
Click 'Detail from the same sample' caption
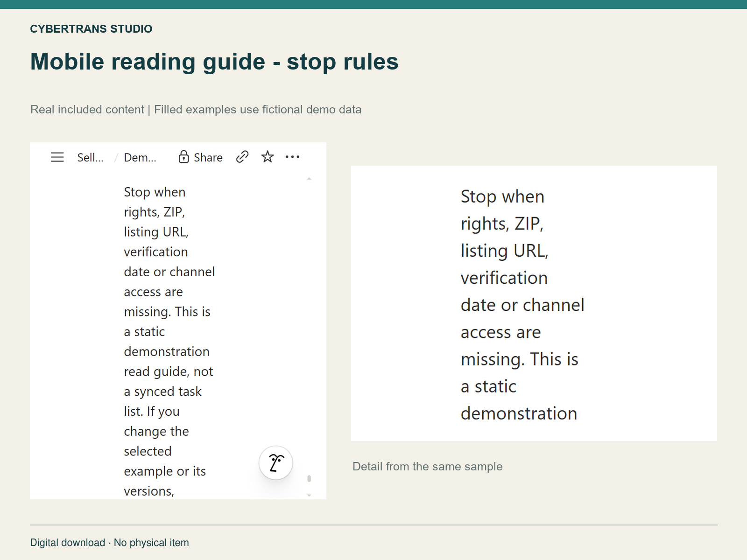click(428, 467)
